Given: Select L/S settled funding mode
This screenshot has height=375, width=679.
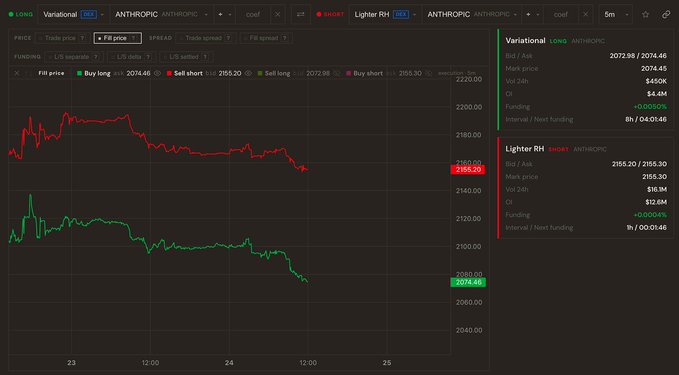Looking at the screenshot, I should tap(187, 57).
